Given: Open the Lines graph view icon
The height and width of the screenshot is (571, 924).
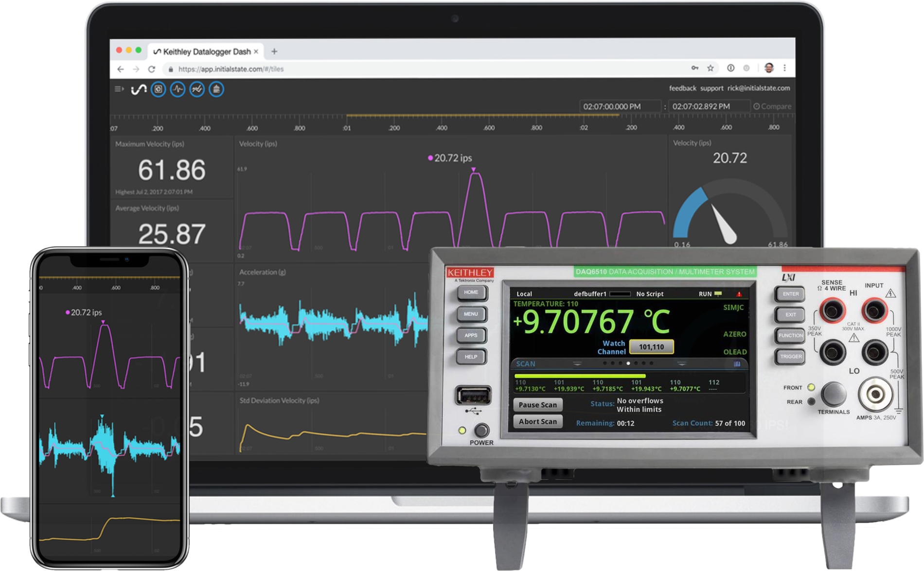Looking at the screenshot, I should [x=197, y=89].
